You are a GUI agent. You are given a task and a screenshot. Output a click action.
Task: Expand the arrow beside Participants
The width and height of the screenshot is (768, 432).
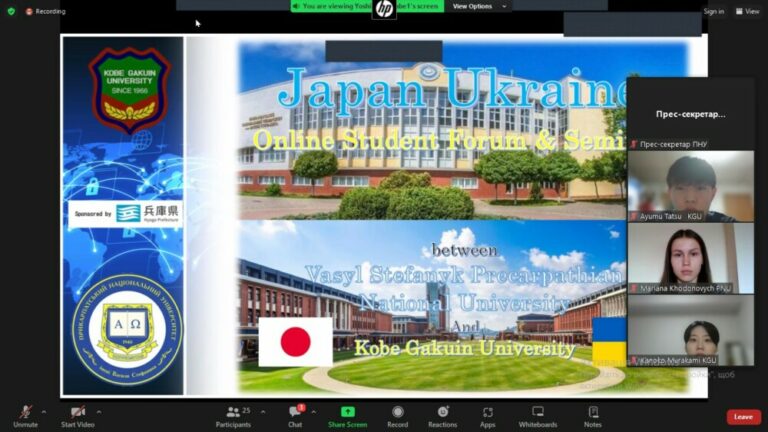(x=263, y=412)
